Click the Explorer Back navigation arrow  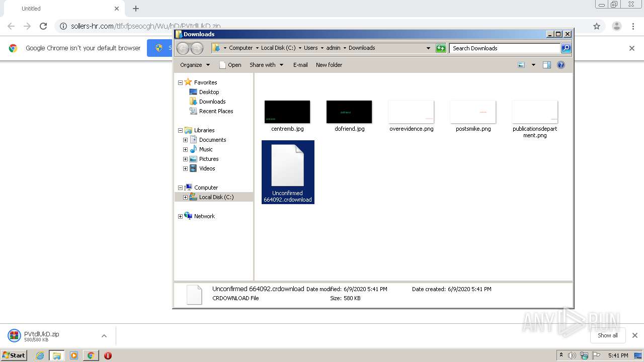183,48
